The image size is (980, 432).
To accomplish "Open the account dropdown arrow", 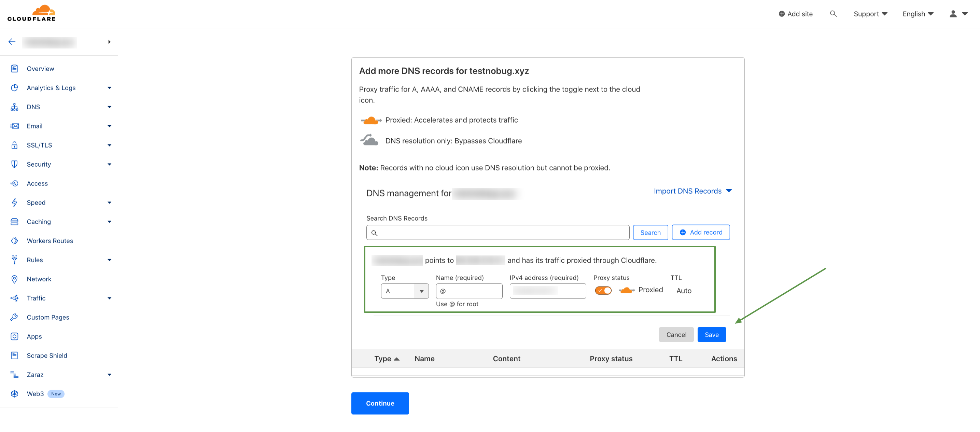I will click(965, 14).
